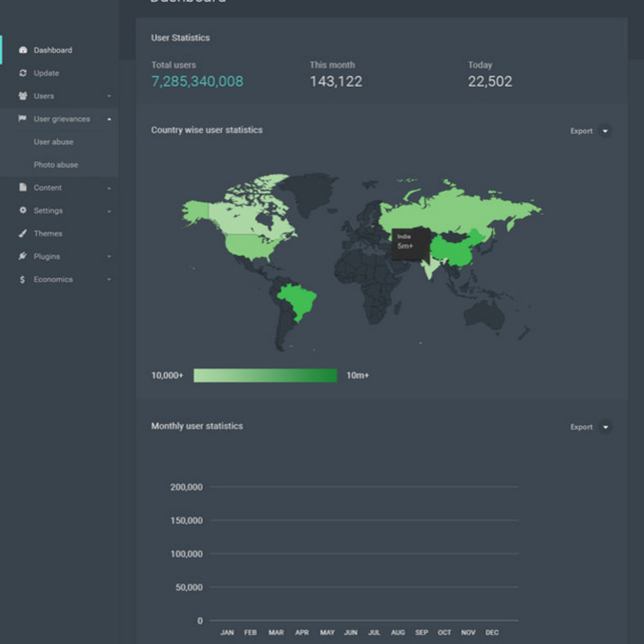
Task: Click the Update refresh icon
Action: click(23, 73)
